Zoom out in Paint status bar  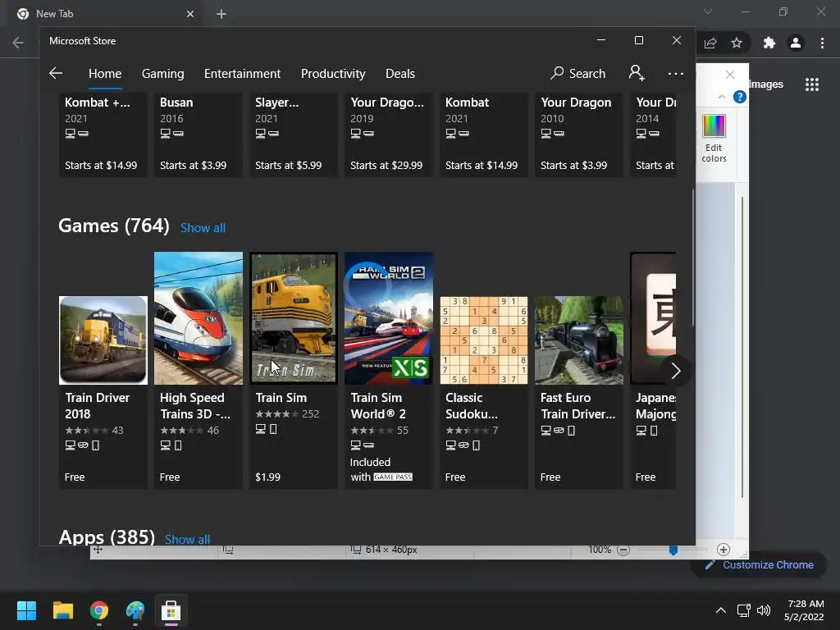click(623, 550)
